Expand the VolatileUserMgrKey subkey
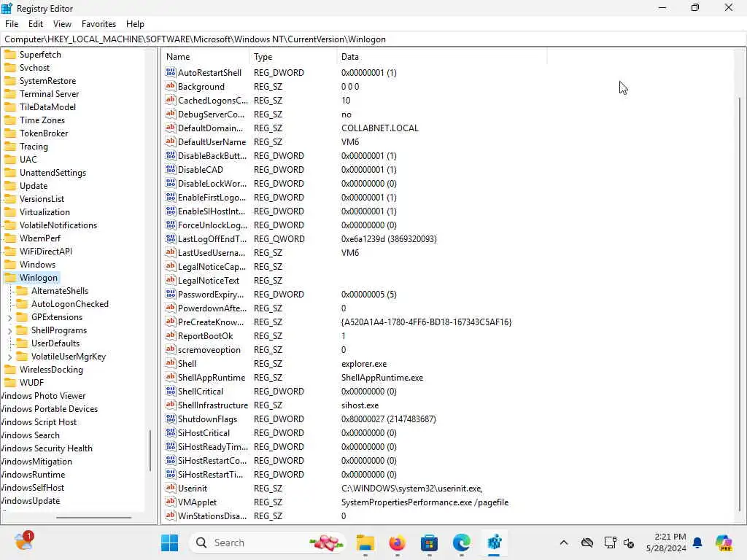The width and height of the screenshot is (747, 560). click(x=10, y=357)
